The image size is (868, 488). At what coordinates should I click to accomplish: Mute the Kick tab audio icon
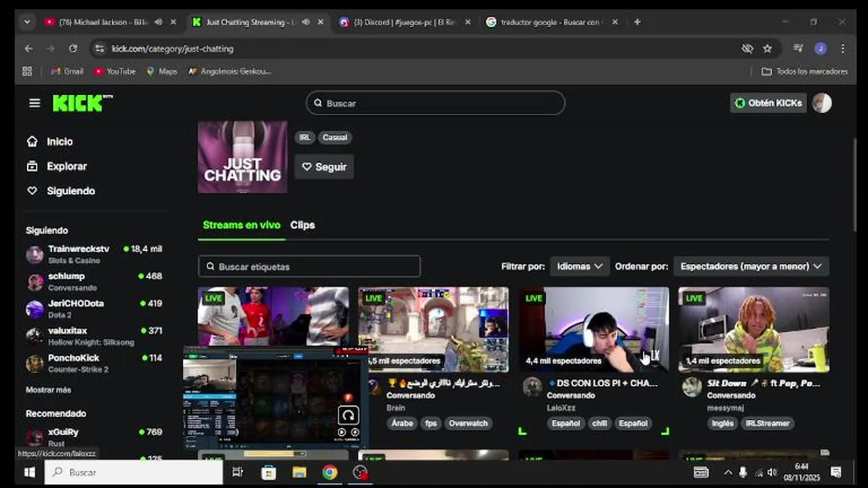(305, 22)
